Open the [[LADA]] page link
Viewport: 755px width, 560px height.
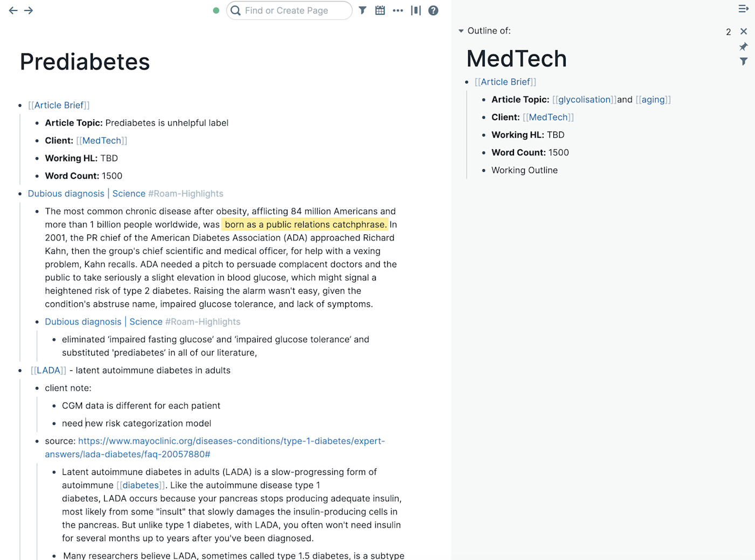[x=49, y=370]
